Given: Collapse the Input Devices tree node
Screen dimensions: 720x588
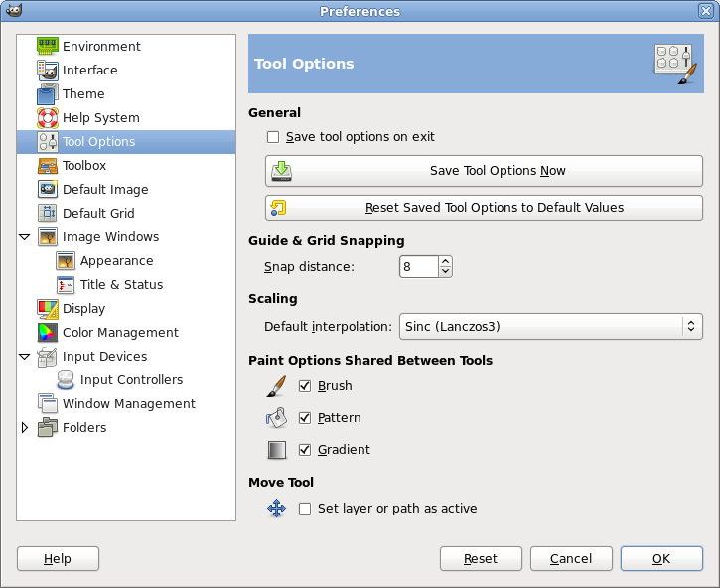Looking at the screenshot, I should [x=25, y=357].
